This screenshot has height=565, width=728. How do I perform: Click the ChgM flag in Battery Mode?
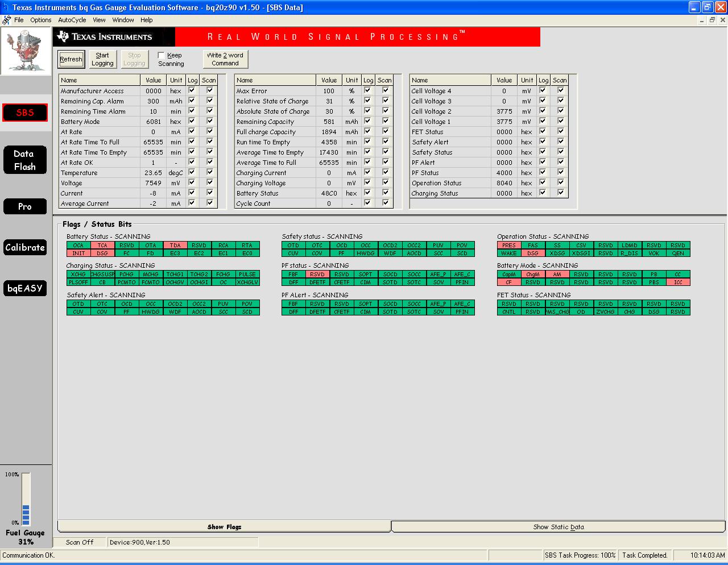533,274
